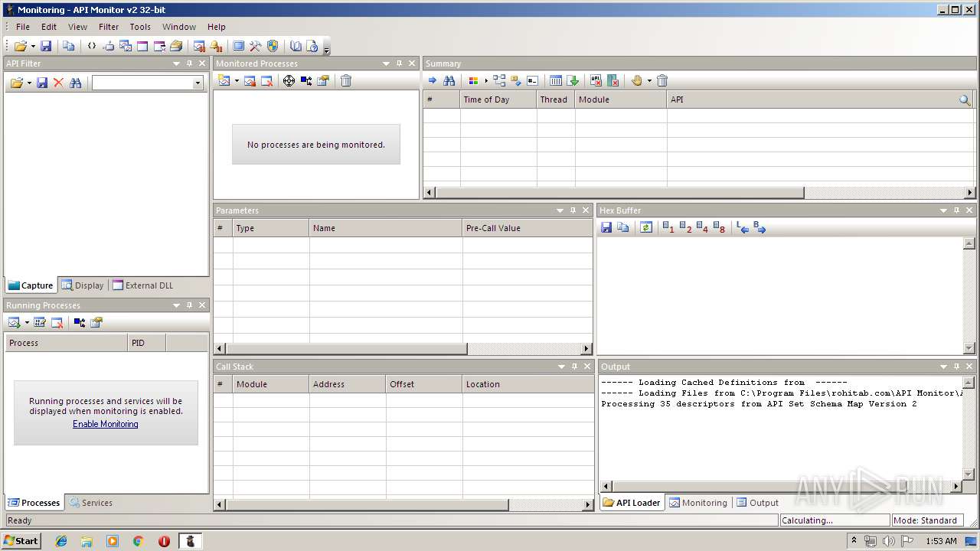Toggle auto-hide pin on Hex Buffer panel

pyautogui.click(x=956, y=210)
